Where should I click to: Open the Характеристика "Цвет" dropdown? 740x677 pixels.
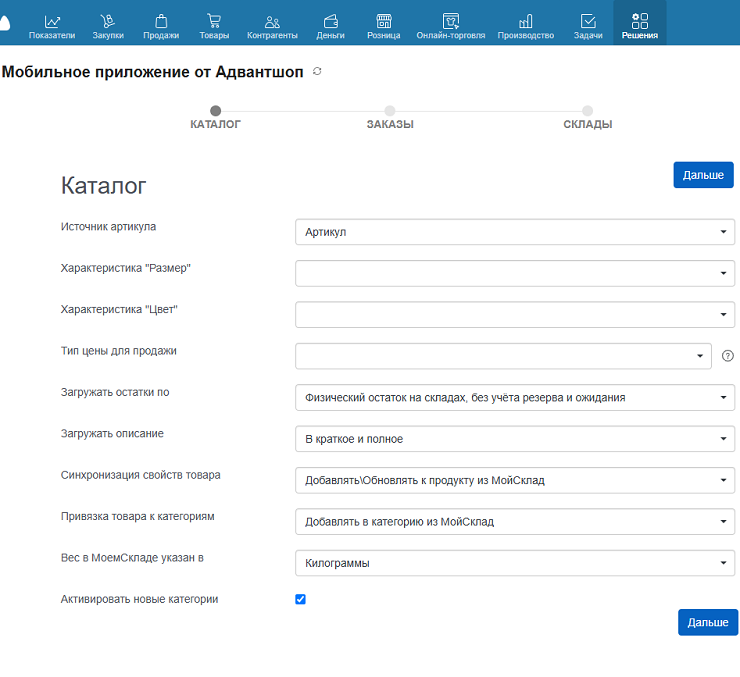point(515,315)
